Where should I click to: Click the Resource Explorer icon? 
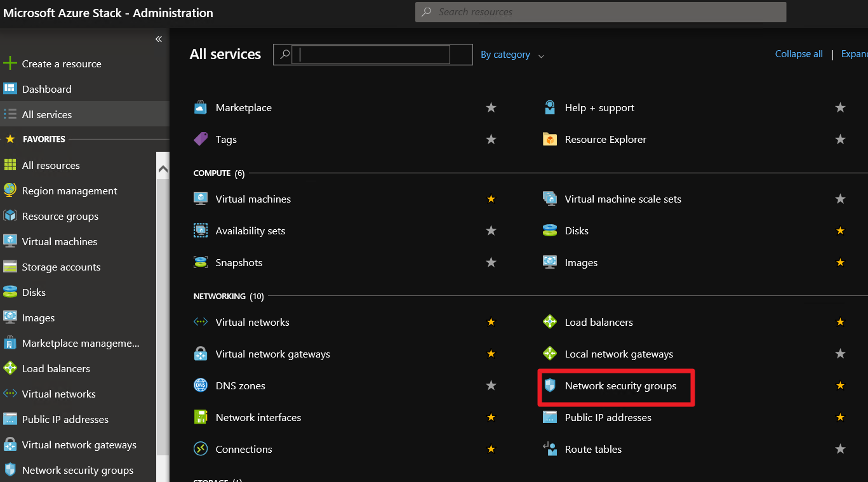pos(550,139)
